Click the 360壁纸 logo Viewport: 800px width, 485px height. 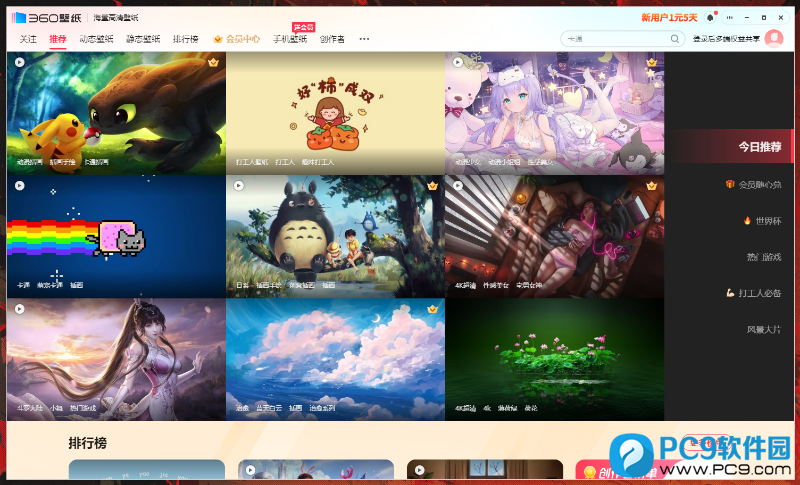click(x=46, y=18)
